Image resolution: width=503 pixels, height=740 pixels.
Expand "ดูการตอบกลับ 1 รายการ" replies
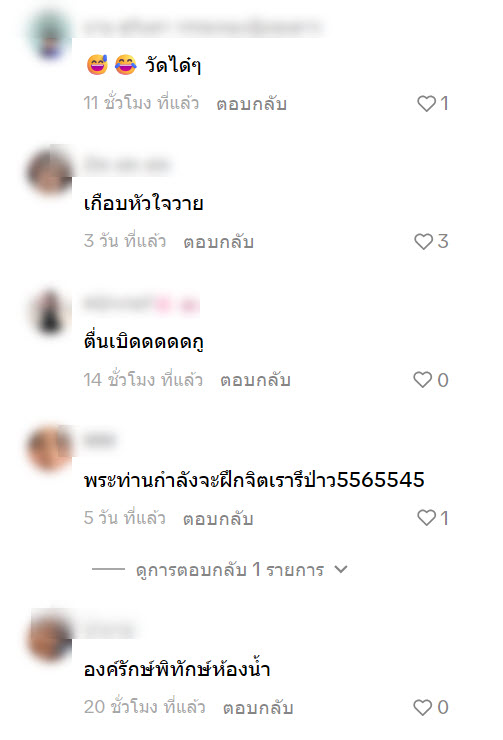point(230,570)
